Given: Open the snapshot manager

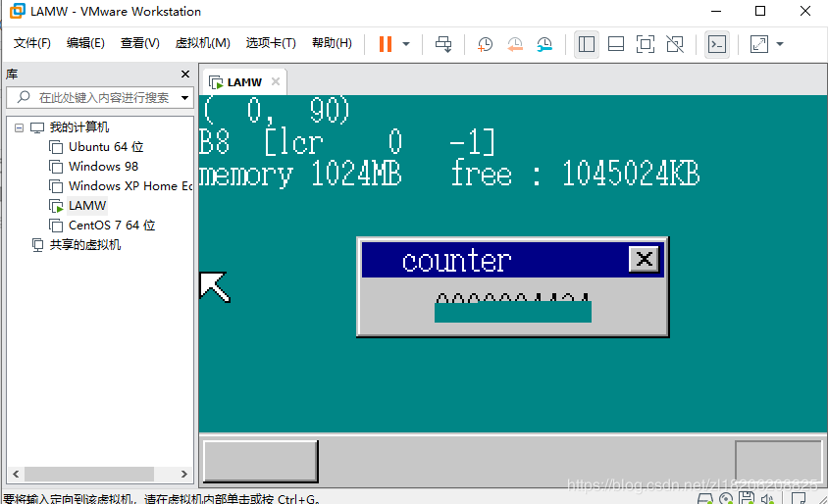Looking at the screenshot, I should point(544,44).
